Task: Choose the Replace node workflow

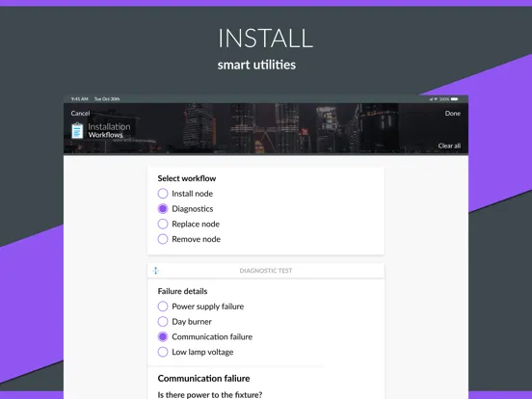Action: coord(163,224)
